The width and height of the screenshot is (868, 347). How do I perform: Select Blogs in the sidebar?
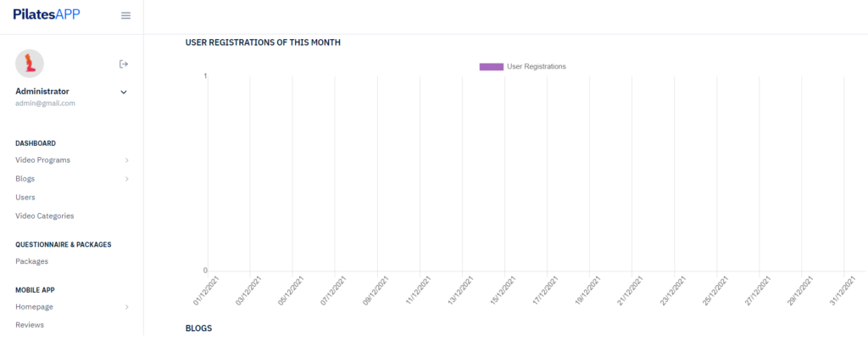click(25, 178)
